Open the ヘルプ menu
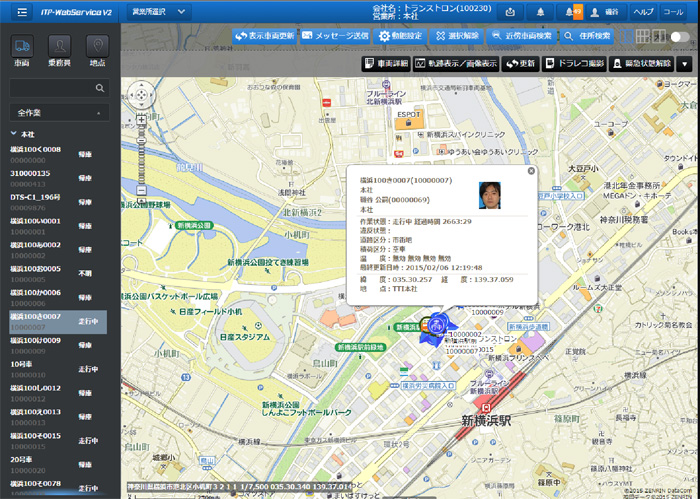Viewport: 700px width, 499px height. (644, 11)
